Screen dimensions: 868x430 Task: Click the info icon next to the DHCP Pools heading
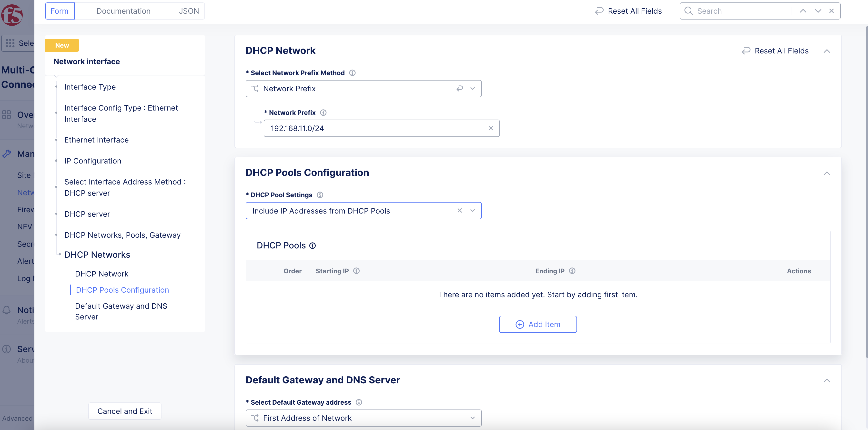(313, 245)
